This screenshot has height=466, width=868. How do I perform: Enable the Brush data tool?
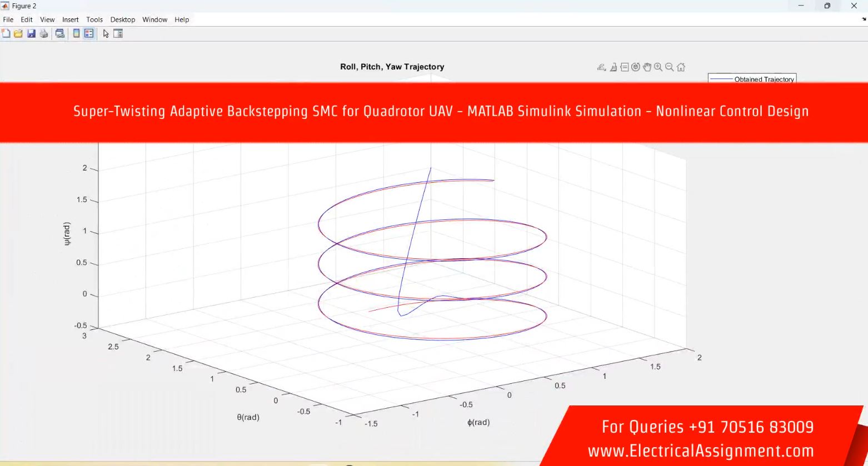(613, 67)
